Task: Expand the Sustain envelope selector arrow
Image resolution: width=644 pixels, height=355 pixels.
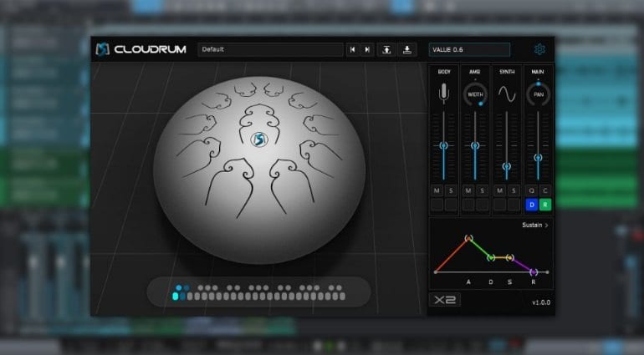Action: click(547, 226)
